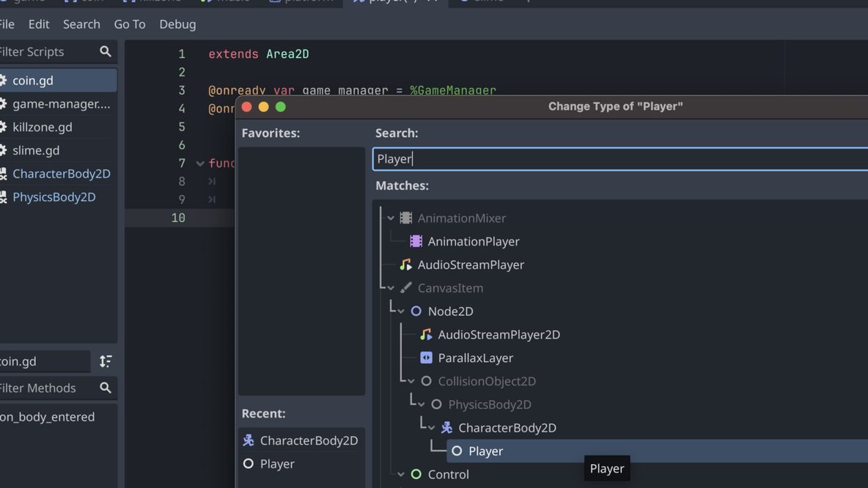The height and width of the screenshot is (488, 868).
Task: Open slime.gd script
Action: 58,150
